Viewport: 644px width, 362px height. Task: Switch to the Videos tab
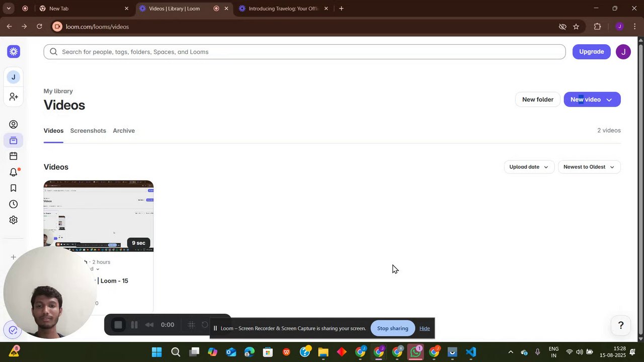(53, 131)
